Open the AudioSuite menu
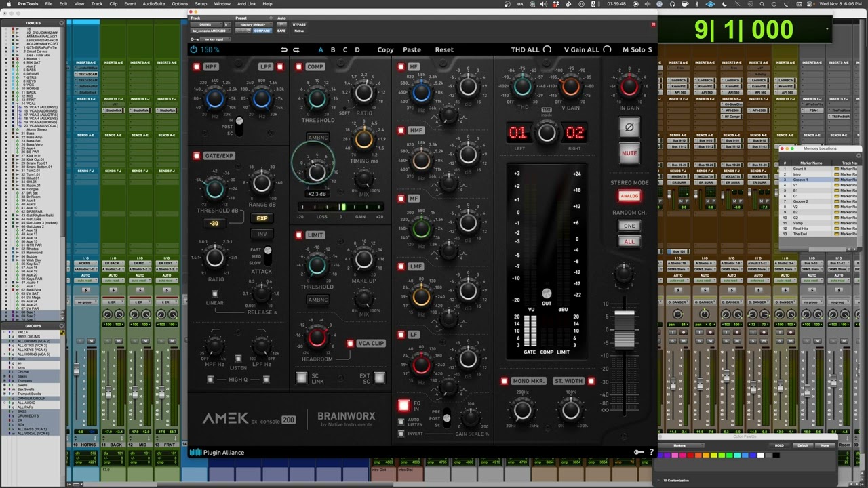 tap(154, 4)
